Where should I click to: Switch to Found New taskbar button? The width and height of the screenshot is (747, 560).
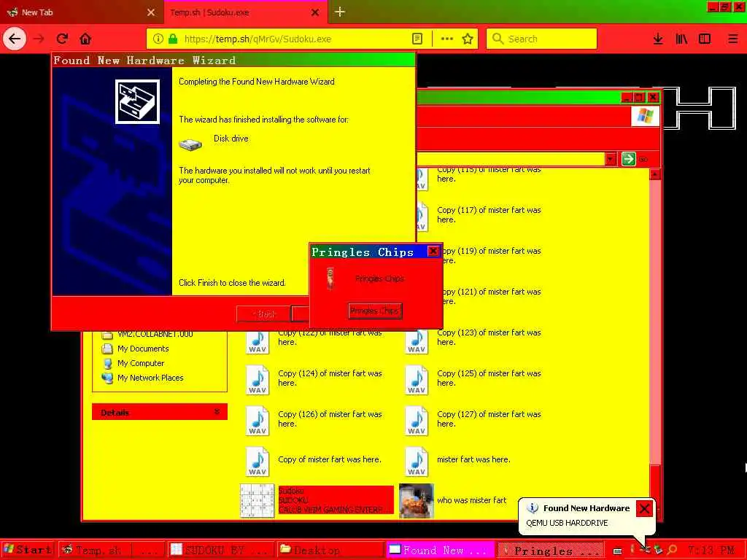pos(439,550)
